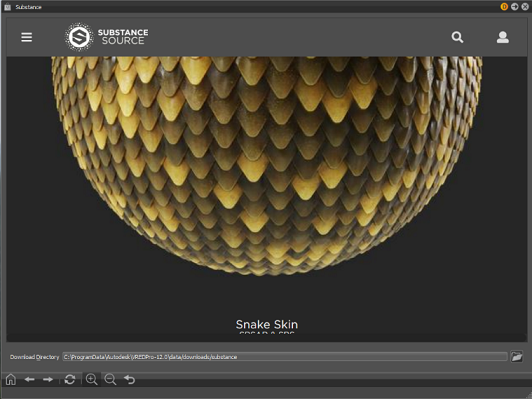Viewport: 532px width, 399px height.
Task: Click the Download Directory path field
Action: pos(285,357)
